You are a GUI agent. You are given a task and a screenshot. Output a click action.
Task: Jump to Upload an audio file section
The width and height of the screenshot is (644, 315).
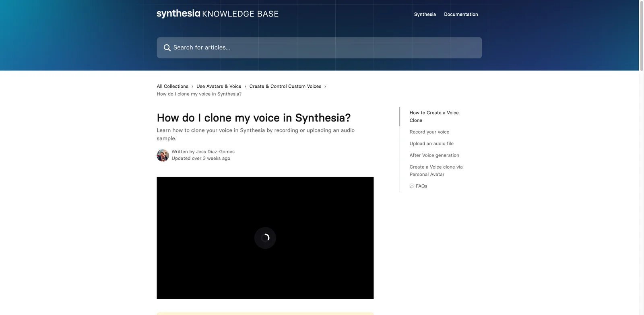(x=431, y=143)
